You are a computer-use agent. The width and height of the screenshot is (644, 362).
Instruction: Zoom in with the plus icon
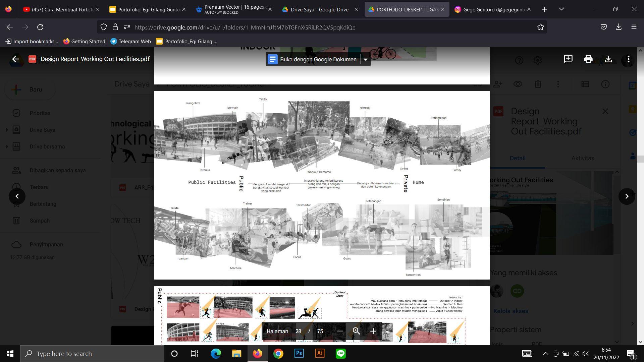(x=373, y=331)
